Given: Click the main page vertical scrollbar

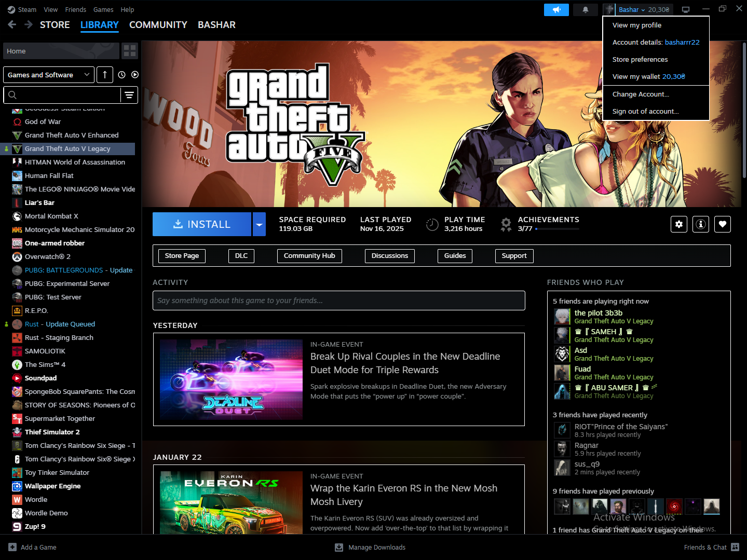Looking at the screenshot, I should [x=744, y=110].
